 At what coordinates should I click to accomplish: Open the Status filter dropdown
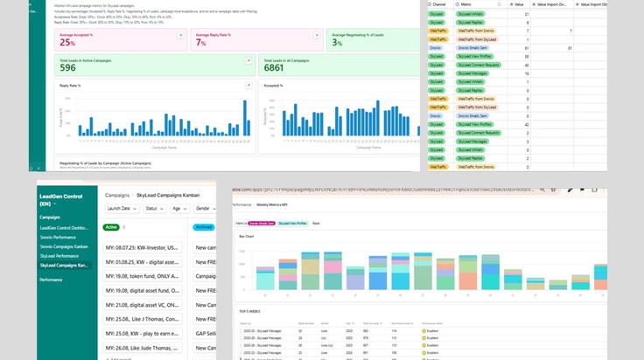pyautogui.click(x=154, y=208)
